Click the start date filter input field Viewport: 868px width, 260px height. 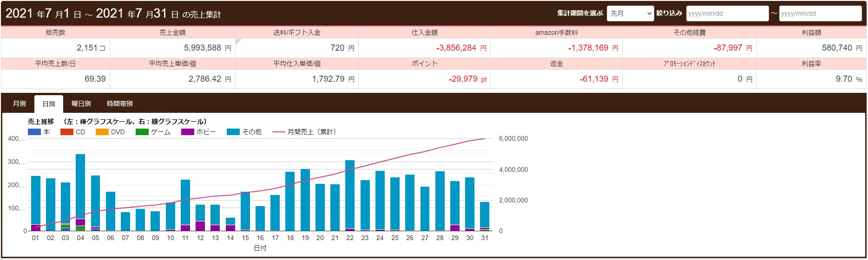pyautogui.click(x=727, y=13)
